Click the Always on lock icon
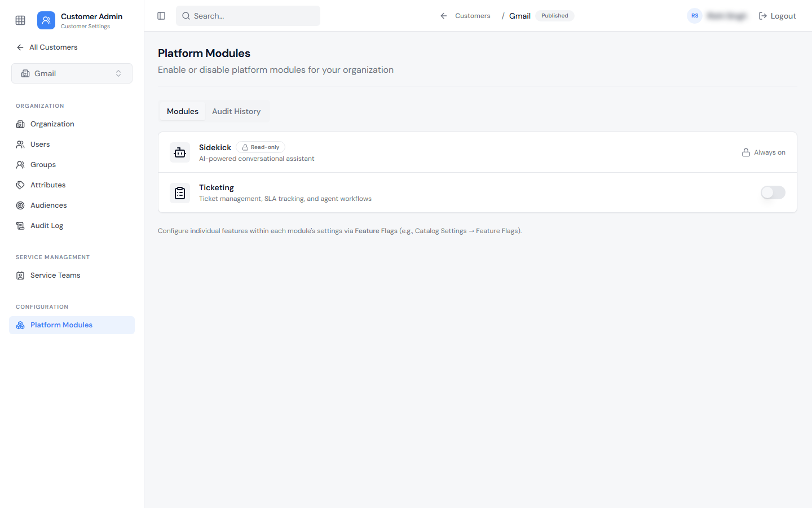 [x=745, y=152]
